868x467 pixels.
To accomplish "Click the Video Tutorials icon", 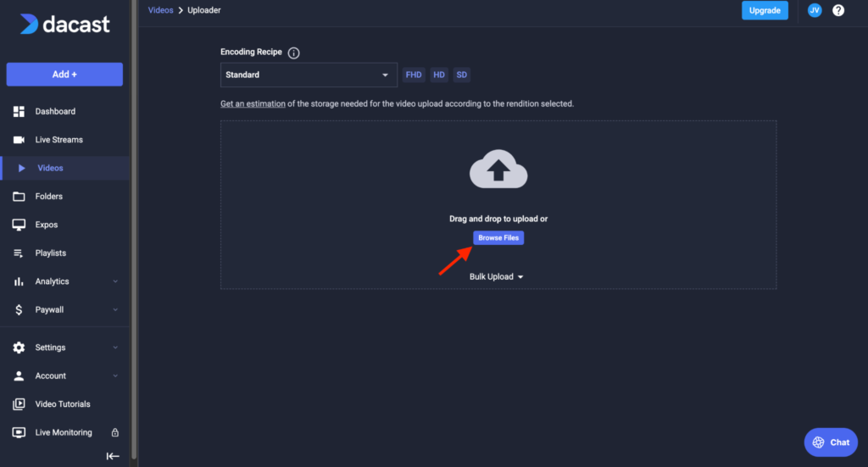I will [19, 404].
